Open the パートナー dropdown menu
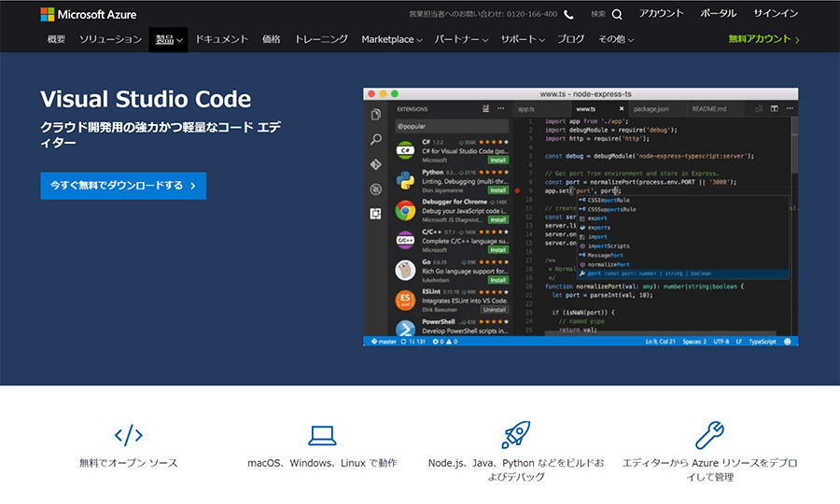Viewport: 840px width, 504px height. [x=461, y=39]
